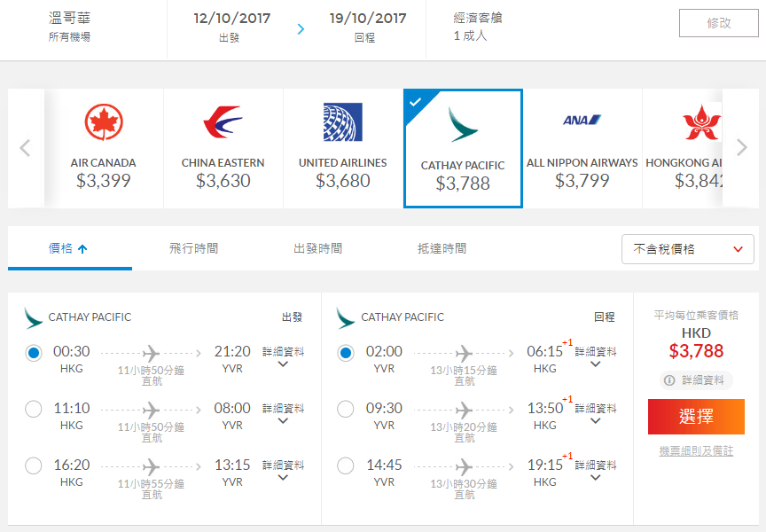Screen dimensions: 766x532
Task: Select the 16:20 HKG departure flight
Action: pos(34,465)
